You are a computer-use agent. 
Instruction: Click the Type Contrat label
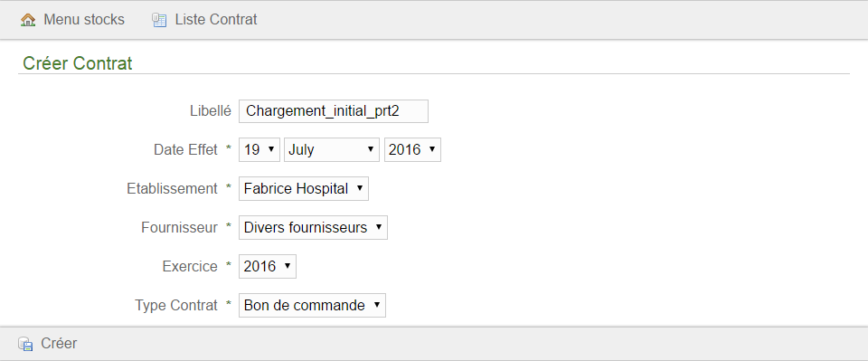click(176, 305)
